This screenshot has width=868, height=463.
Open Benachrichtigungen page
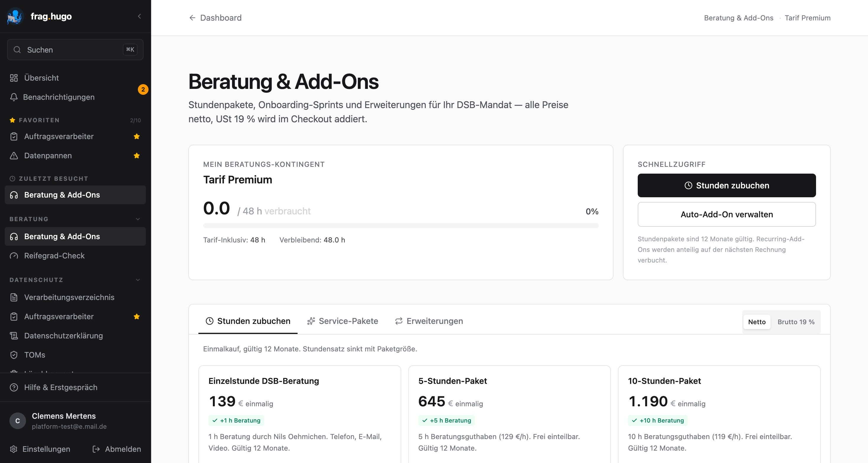[x=75, y=97]
